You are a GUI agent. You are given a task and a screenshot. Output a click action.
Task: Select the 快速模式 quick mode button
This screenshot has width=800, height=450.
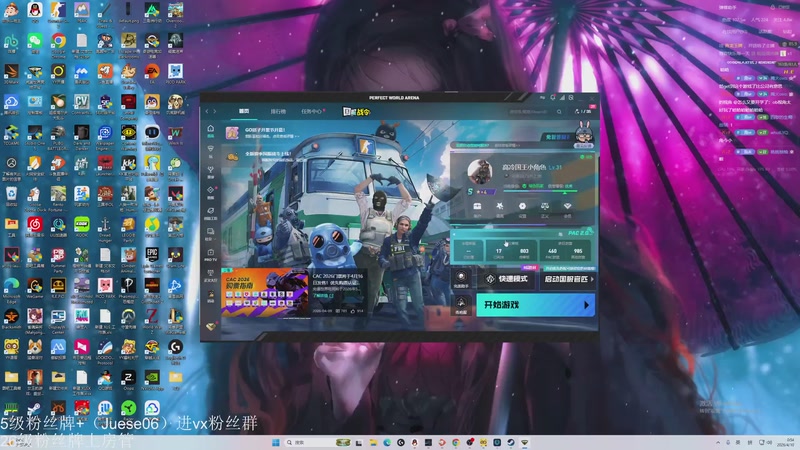506,279
